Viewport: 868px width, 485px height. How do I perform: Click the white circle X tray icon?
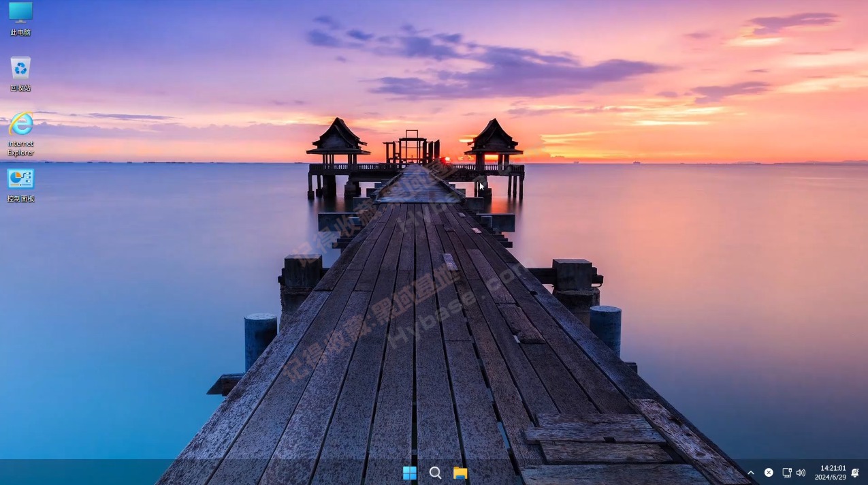769,473
